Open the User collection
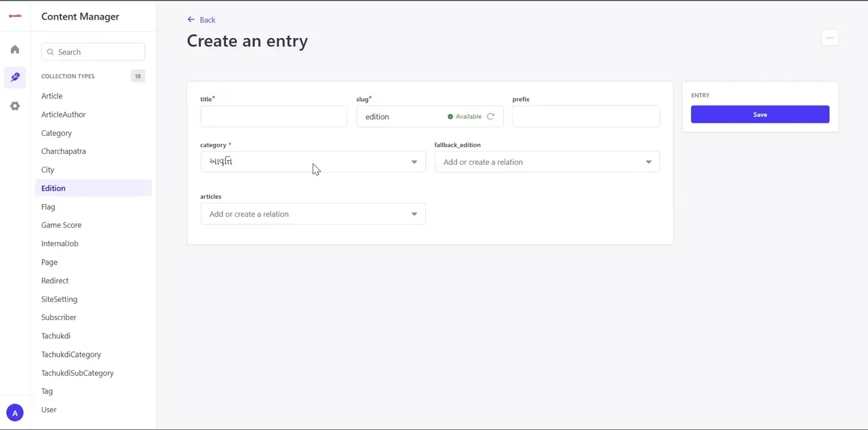The width and height of the screenshot is (868, 430). click(x=49, y=410)
